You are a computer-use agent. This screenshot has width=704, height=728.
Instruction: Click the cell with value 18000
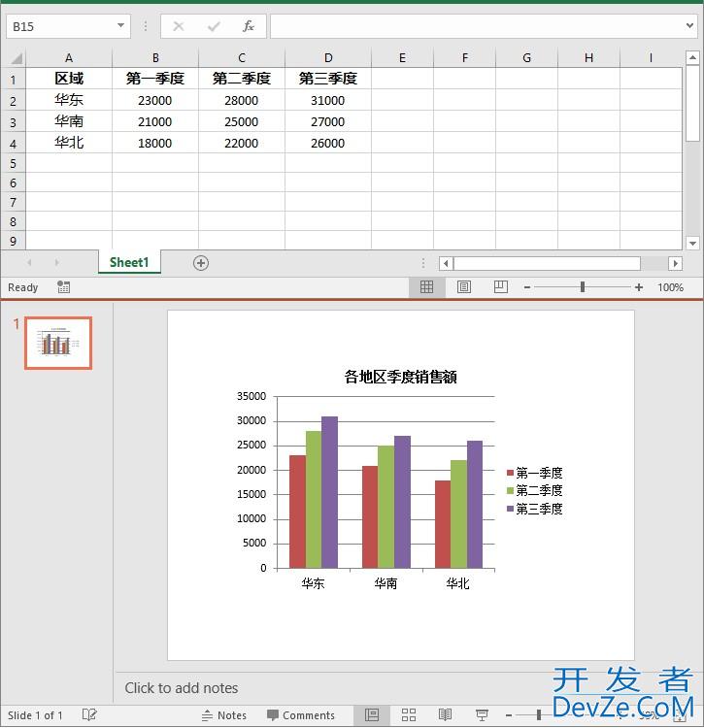(155, 143)
